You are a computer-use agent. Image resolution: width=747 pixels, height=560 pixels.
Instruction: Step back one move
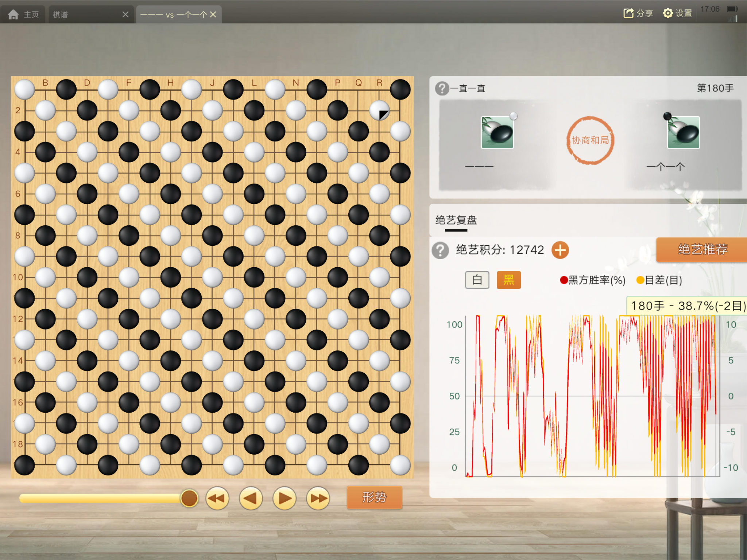tap(251, 498)
